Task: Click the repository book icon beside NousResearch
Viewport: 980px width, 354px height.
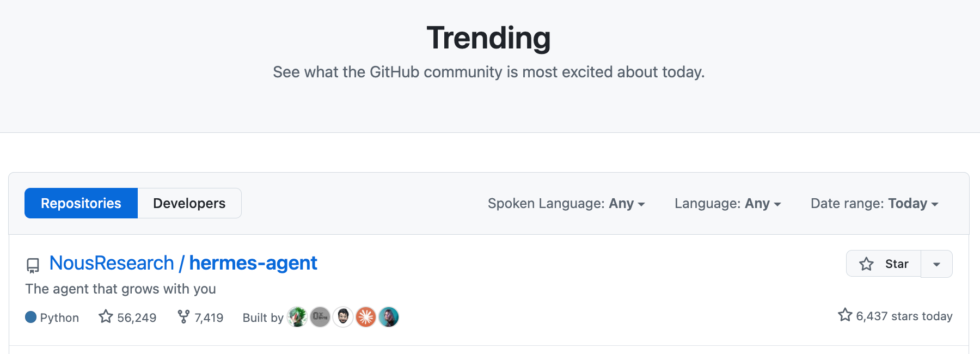Action: (33, 265)
